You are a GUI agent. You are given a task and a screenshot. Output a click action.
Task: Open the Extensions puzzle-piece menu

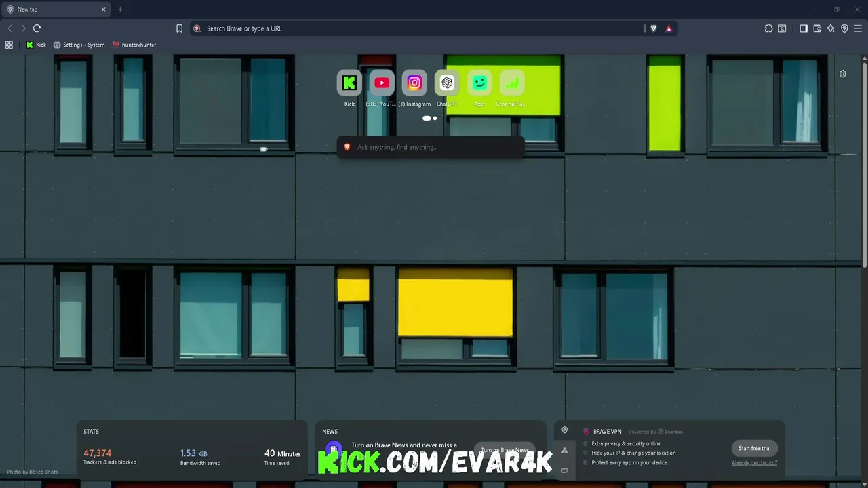click(768, 28)
